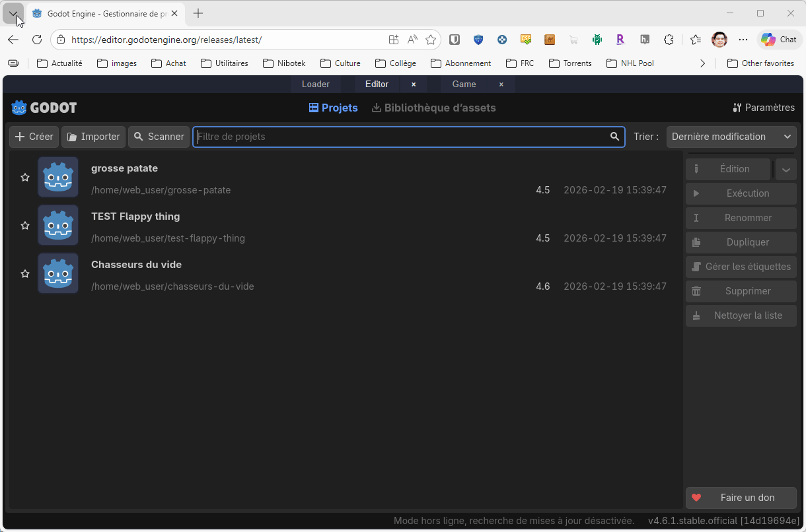The width and height of the screenshot is (806, 532).
Task: Favorite the grosse patate project star
Action: click(x=25, y=178)
